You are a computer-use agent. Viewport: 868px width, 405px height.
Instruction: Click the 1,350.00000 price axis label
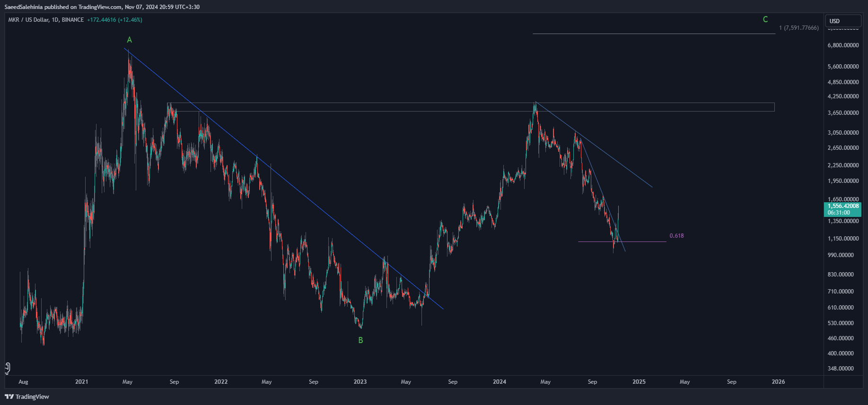point(843,221)
